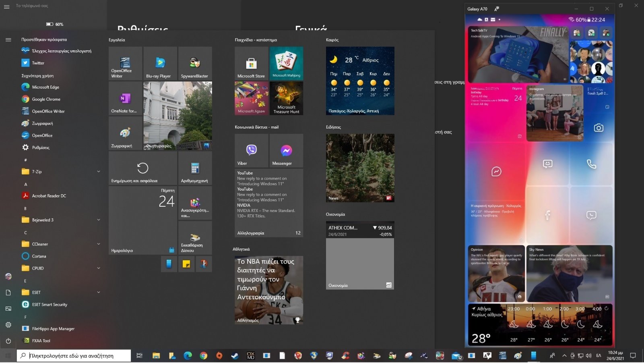644x363 pixels.
Task: Open the News live tile
Action: pyautogui.click(x=360, y=168)
